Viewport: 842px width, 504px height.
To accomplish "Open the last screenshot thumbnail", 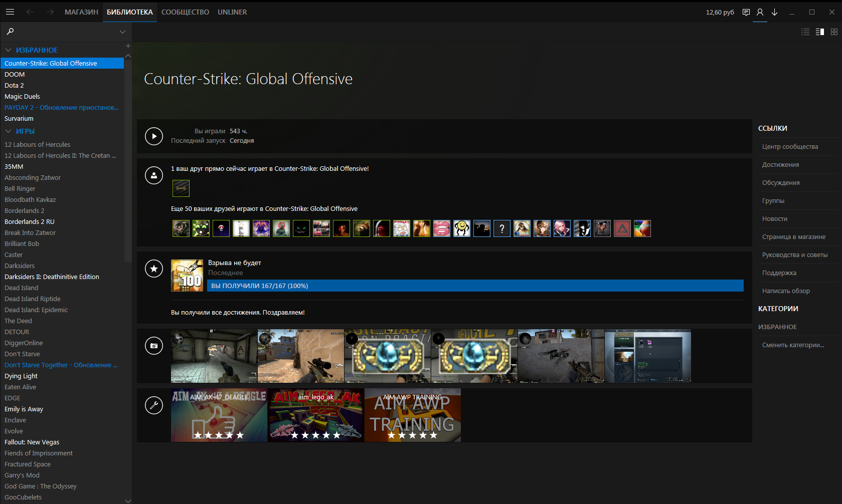I will (x=648, y=356).
